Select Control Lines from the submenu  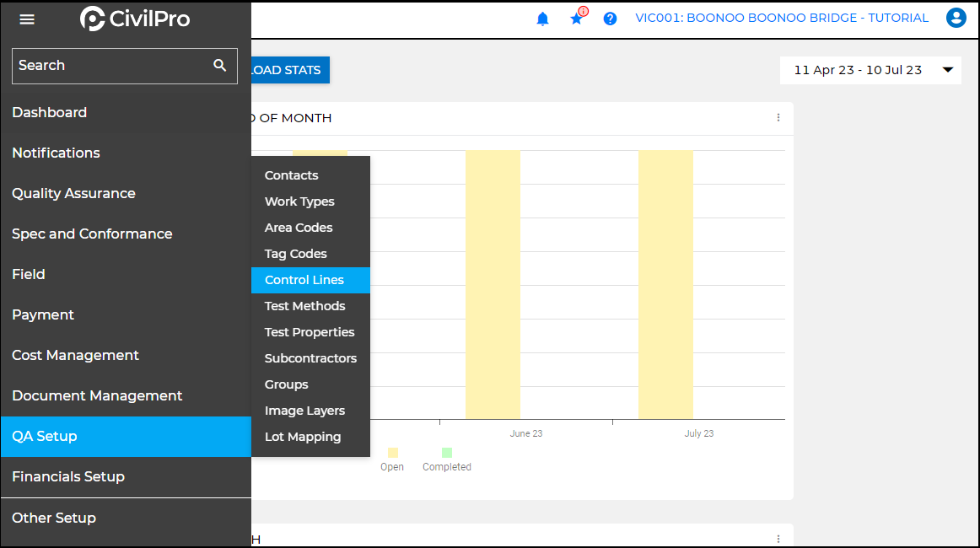(310, 280)
